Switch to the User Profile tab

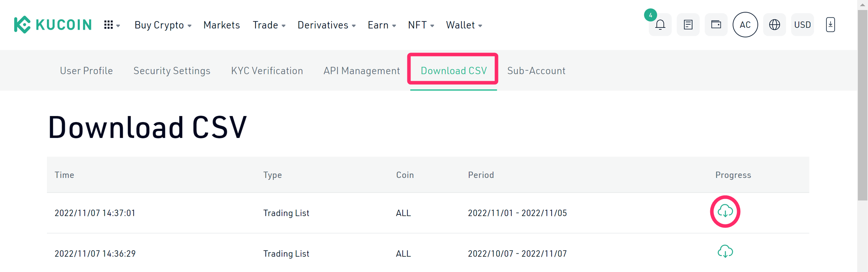coord(86,71)
